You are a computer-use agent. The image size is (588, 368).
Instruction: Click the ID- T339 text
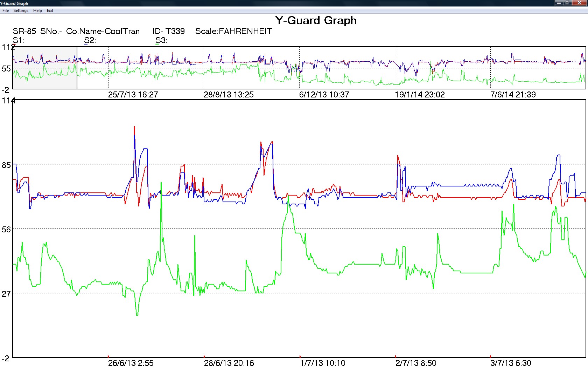pos(169,31)
